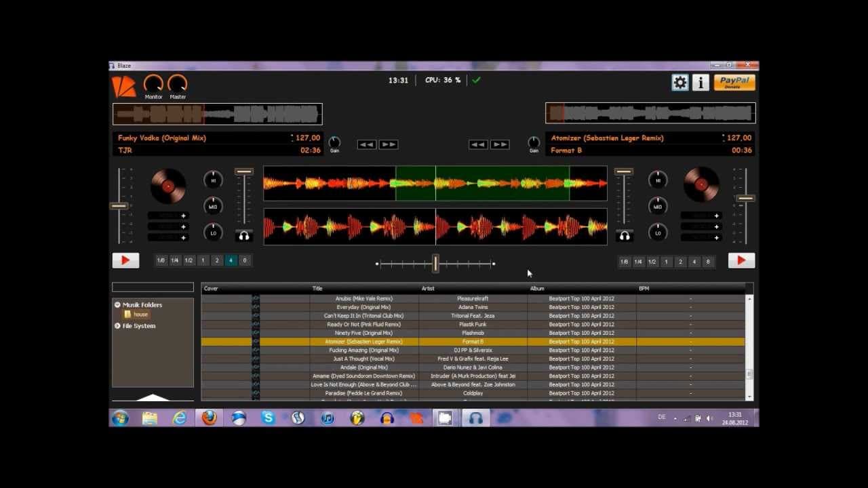Sort the library by Title column

click(317, 289)
